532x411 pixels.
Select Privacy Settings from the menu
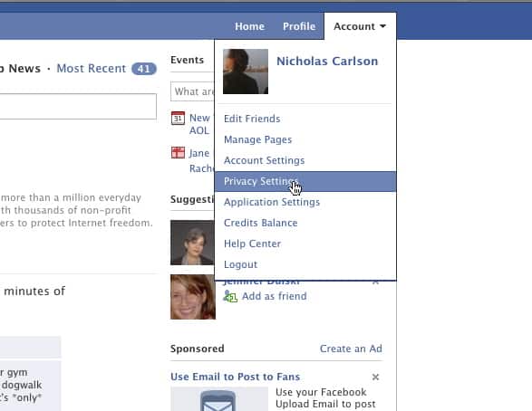click(305, 181)
